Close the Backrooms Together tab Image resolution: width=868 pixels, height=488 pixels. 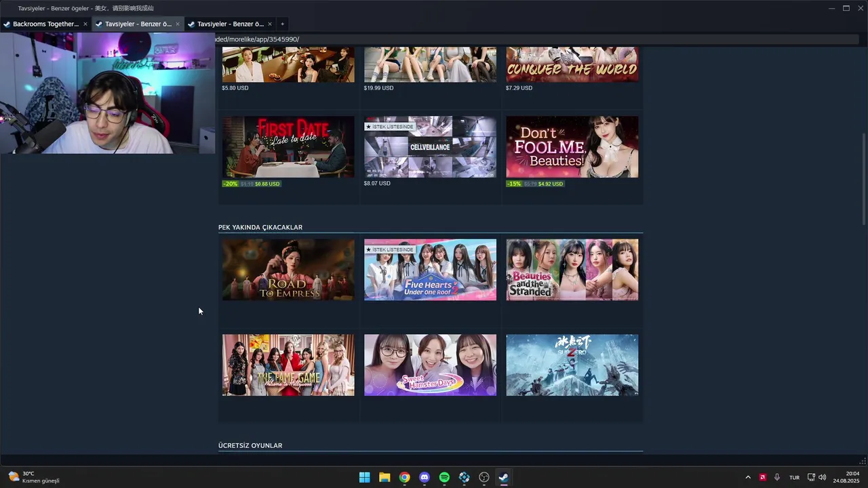85,24
